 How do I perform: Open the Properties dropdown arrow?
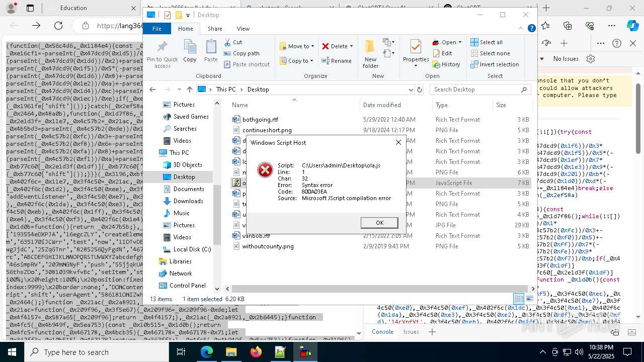pyautogui.click(x=416, y=66)
